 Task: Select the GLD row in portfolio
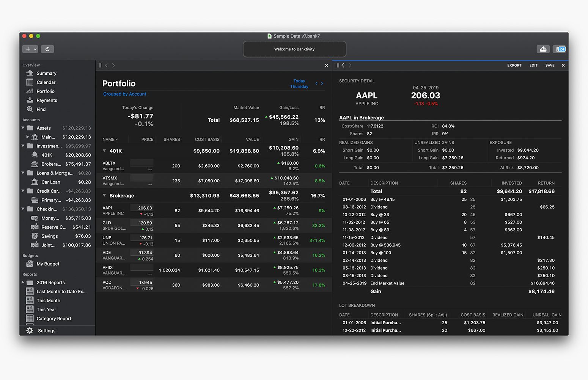tap(214, 225)
